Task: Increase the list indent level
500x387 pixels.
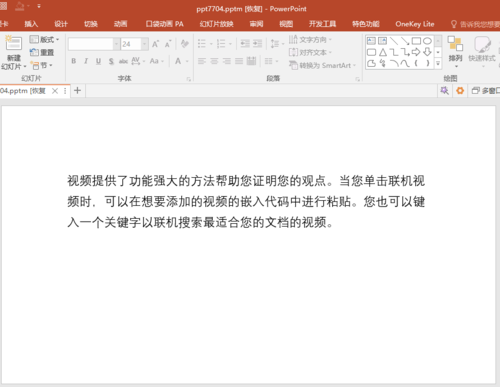Action: click(257, 44)
